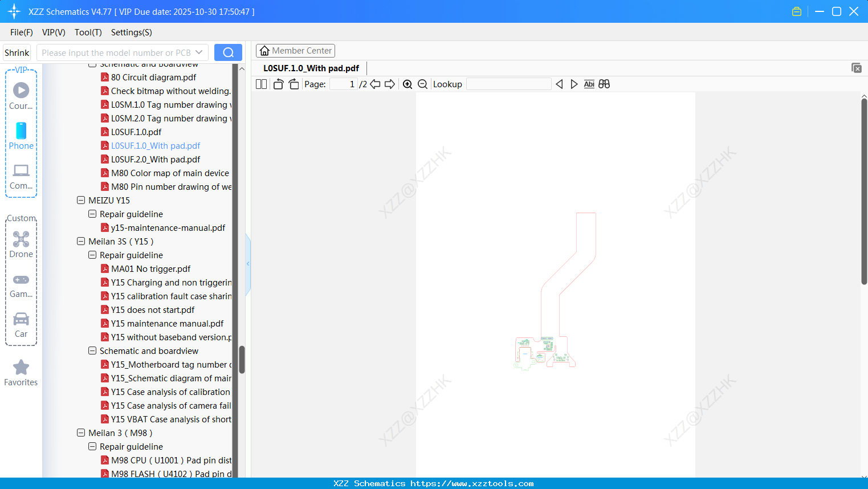
Task: Rotate the schematic clockwise
Action: pyautogui.click(x=294, y=84)
